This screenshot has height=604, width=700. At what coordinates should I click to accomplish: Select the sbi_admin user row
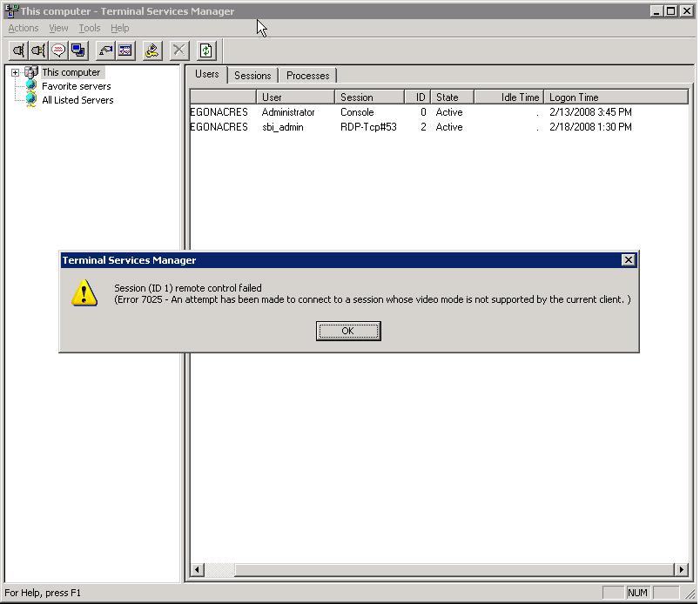click(283, 127)
